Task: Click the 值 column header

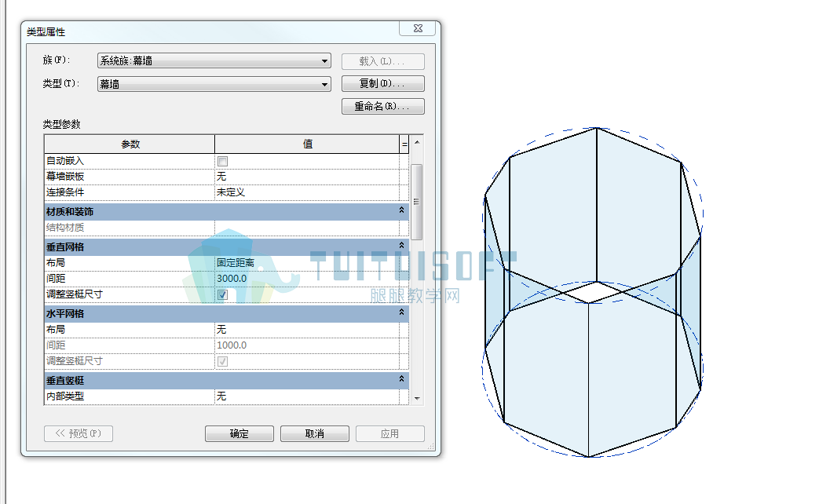Action: pyautogui.click(x=307, y=144)
